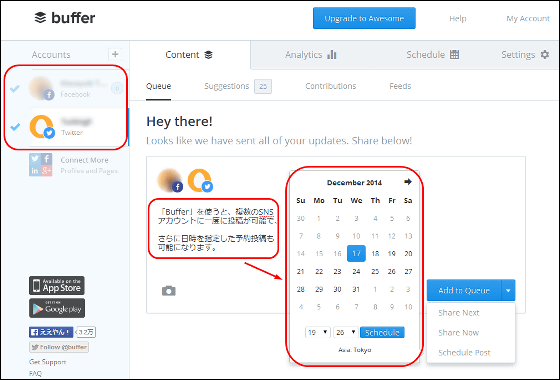
Task: Switch to Queue subtab
Action: tap(159, 86)
